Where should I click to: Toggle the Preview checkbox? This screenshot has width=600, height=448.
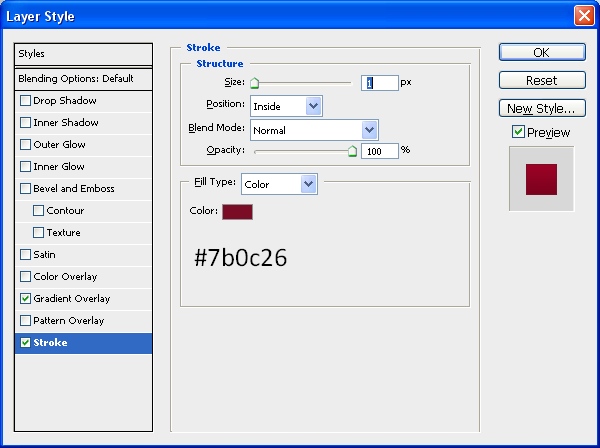(x=518, y=132)
